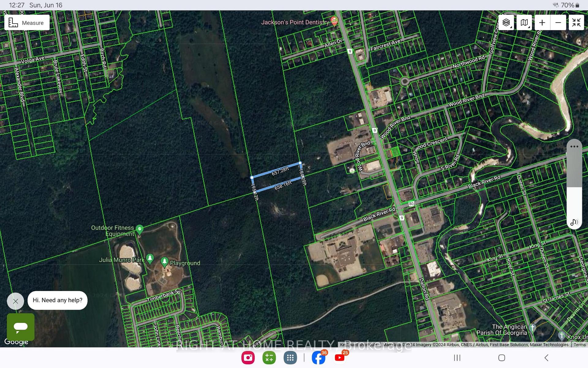This screenshot has height=368, width=588.
Task: Collapse the map with the shrink arrows icon
Action: 576,22
